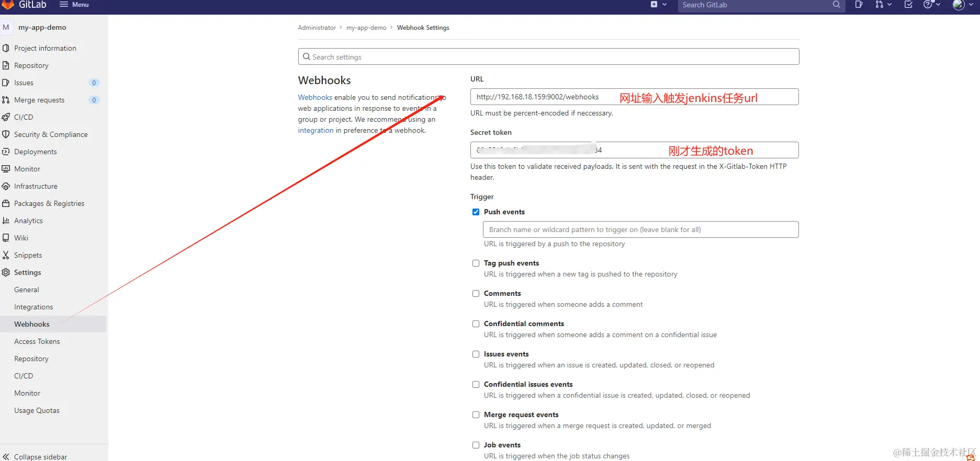Click the Webhooks documentation link

(315, 97)
